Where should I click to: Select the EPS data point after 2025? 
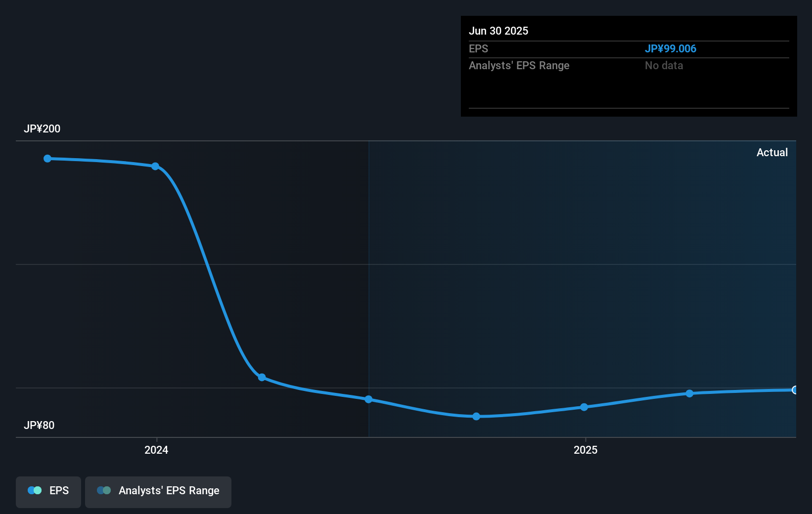tap(689, 393)
